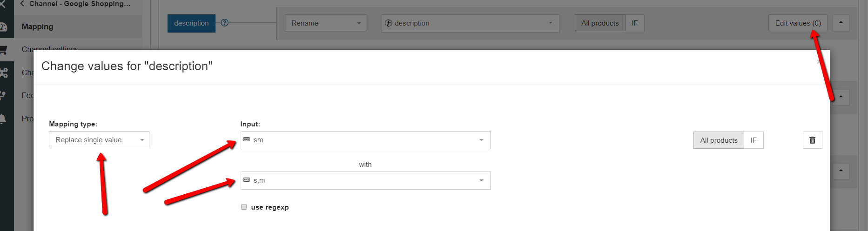Click the back arrow beside Channel - Google Shopping
The image size is (868, 231).
click(22, 4)
